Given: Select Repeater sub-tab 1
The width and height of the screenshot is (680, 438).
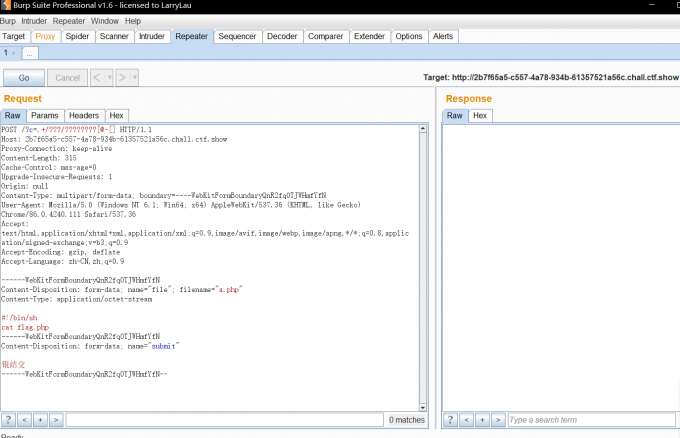Looking at the screenshot, I should (x=6, y=52).
